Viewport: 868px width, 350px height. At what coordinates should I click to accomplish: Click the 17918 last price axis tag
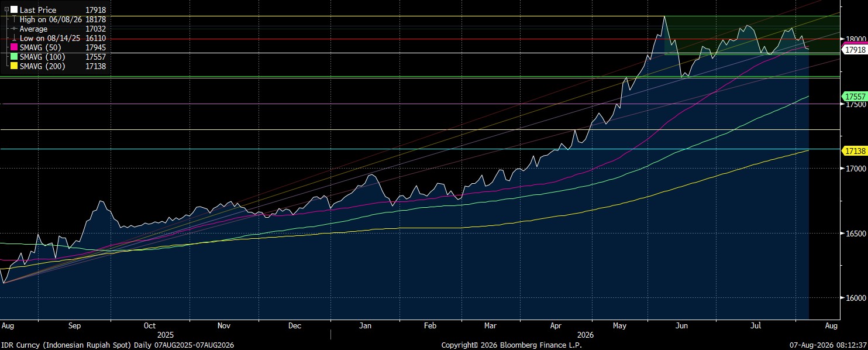[x=855, y=50]
